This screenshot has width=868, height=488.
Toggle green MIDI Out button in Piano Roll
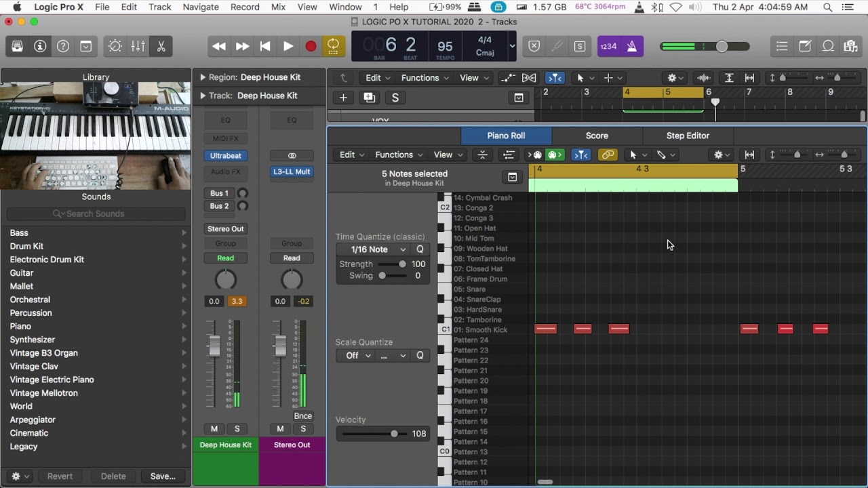[555, 155]
